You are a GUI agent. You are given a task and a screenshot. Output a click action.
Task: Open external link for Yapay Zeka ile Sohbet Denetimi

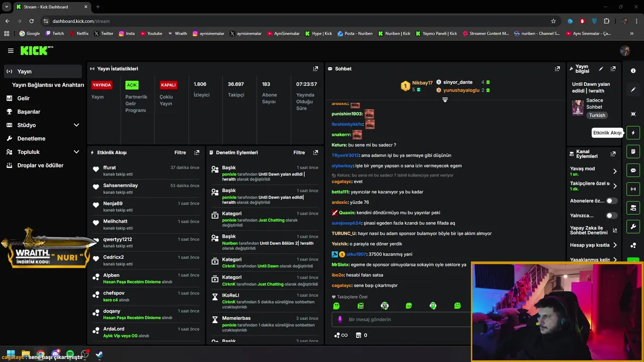(x=615, y=231)
